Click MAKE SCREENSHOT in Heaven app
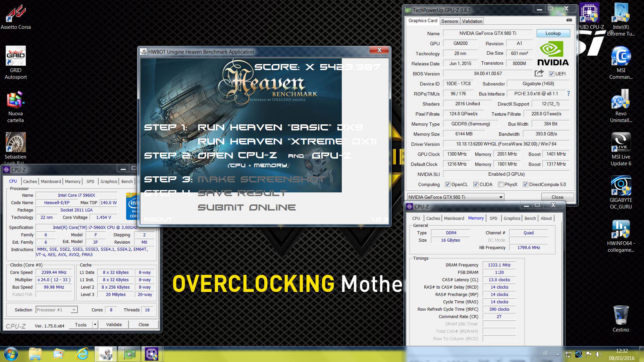Image resolution: width=644 pixels, height=362 pixels. pos(261,179)
